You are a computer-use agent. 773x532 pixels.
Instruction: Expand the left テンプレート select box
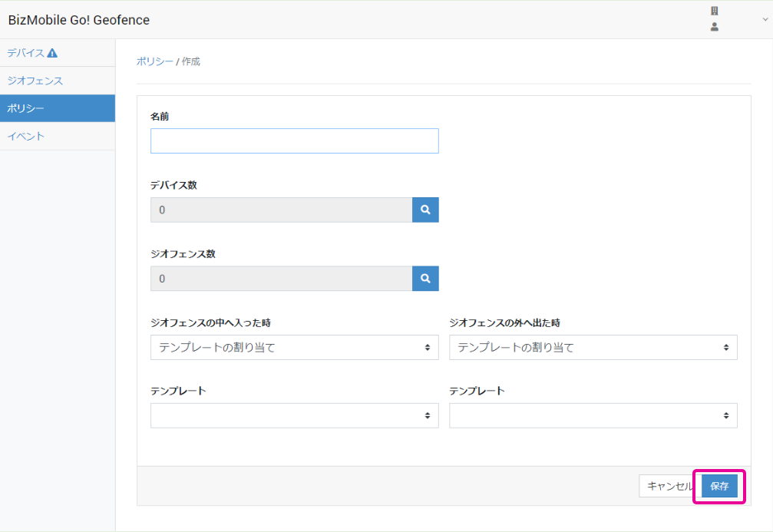[294, 415]
